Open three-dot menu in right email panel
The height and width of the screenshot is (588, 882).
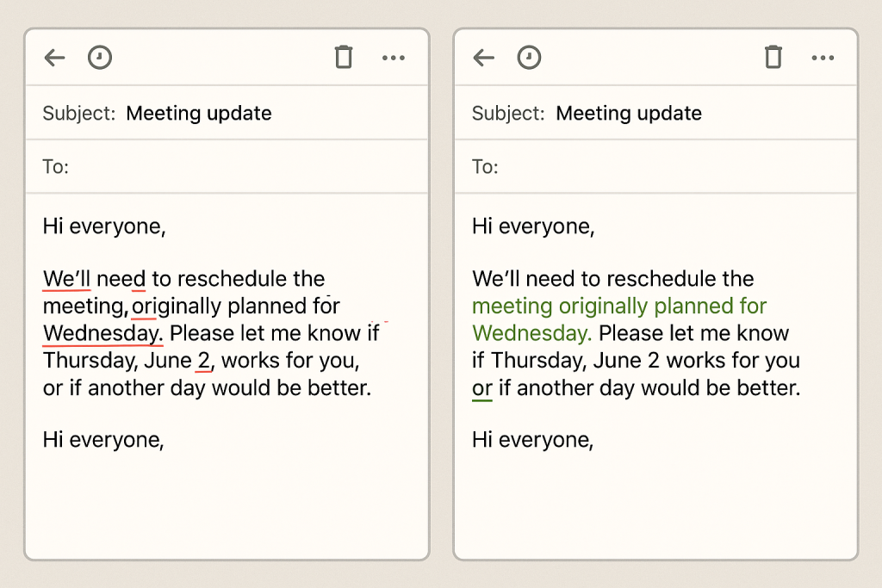823,58
